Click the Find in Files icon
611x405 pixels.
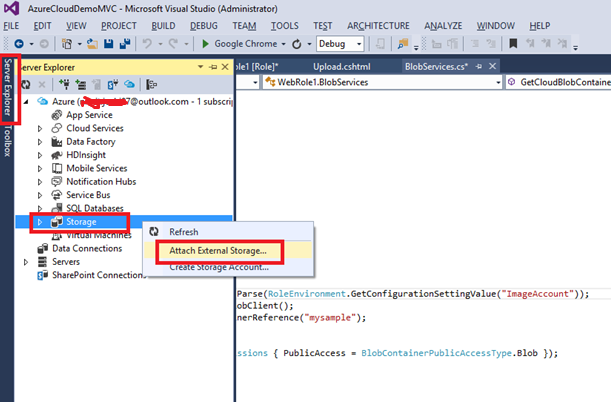(403, 44)
